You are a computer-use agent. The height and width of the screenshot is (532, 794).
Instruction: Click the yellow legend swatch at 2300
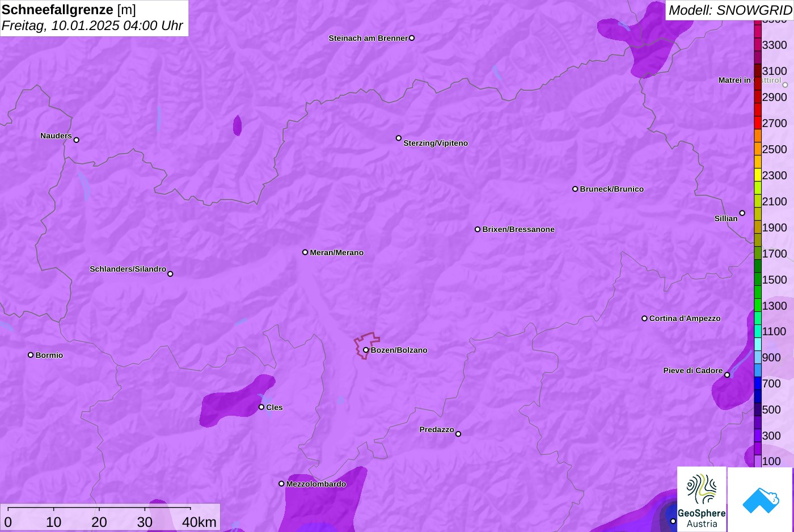point(758,175)
